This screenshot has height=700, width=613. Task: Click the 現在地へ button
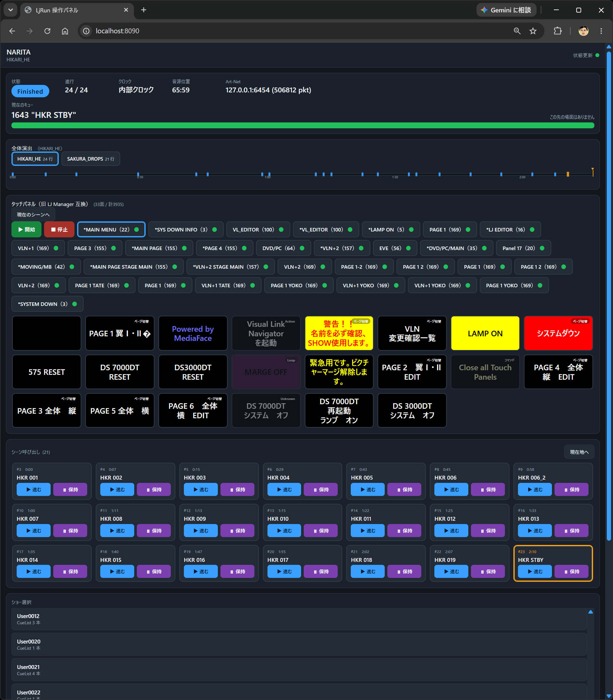pyautogui.click(x=579, y=452)
